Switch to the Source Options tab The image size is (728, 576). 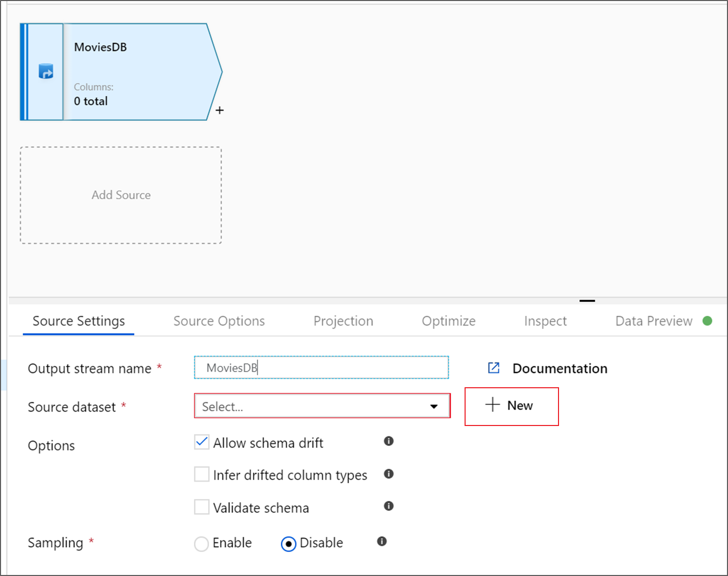click(219, 321)
